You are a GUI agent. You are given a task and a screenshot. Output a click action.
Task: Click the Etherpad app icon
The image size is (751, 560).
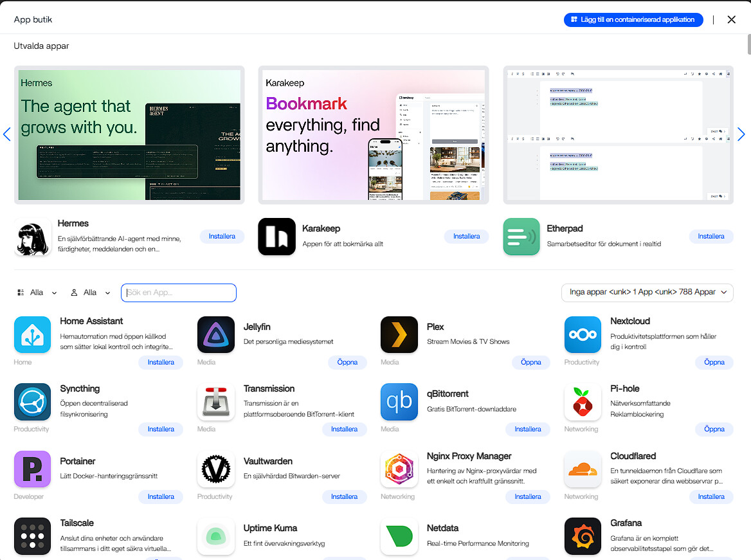[x=521, y=237]
